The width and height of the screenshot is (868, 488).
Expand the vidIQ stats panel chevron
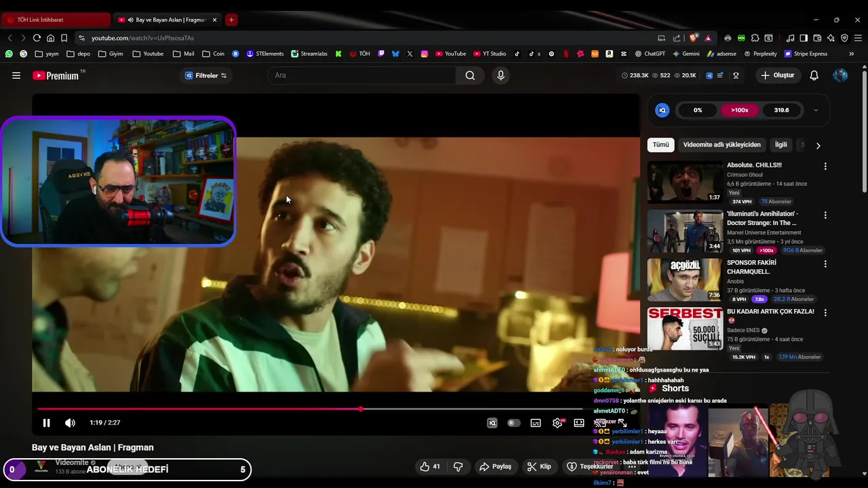point(816,110)
